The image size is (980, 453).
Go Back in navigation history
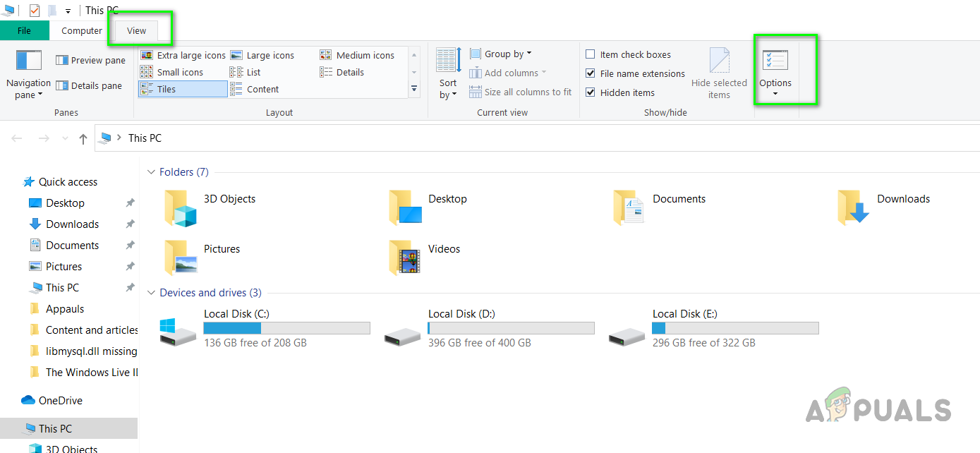17,138
